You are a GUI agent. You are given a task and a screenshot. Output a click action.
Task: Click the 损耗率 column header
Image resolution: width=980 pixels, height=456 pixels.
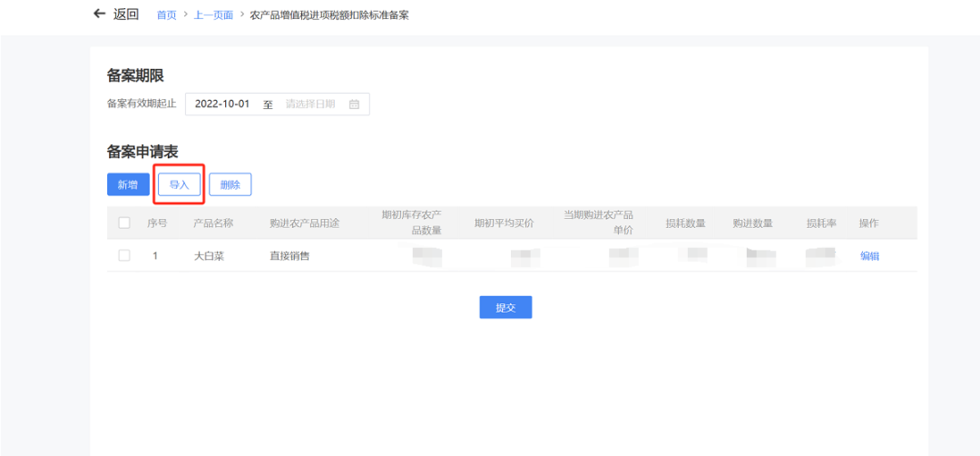pos(821,223)
